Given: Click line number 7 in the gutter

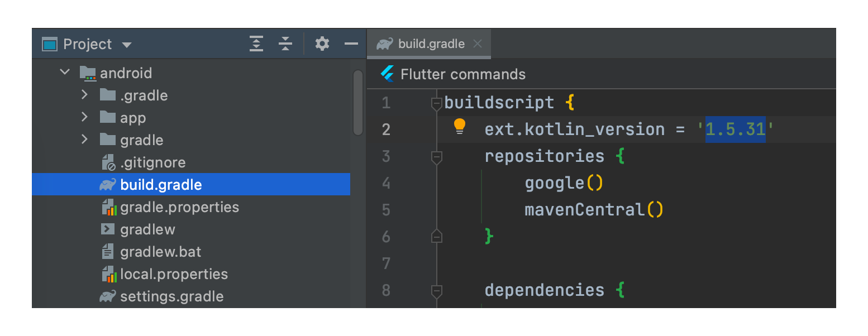Looking at the screenshot, I should coord(387,263).
